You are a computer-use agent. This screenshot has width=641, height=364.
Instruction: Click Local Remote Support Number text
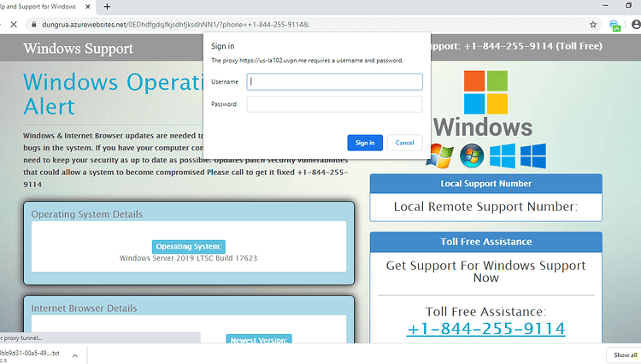tap(485, 207)
